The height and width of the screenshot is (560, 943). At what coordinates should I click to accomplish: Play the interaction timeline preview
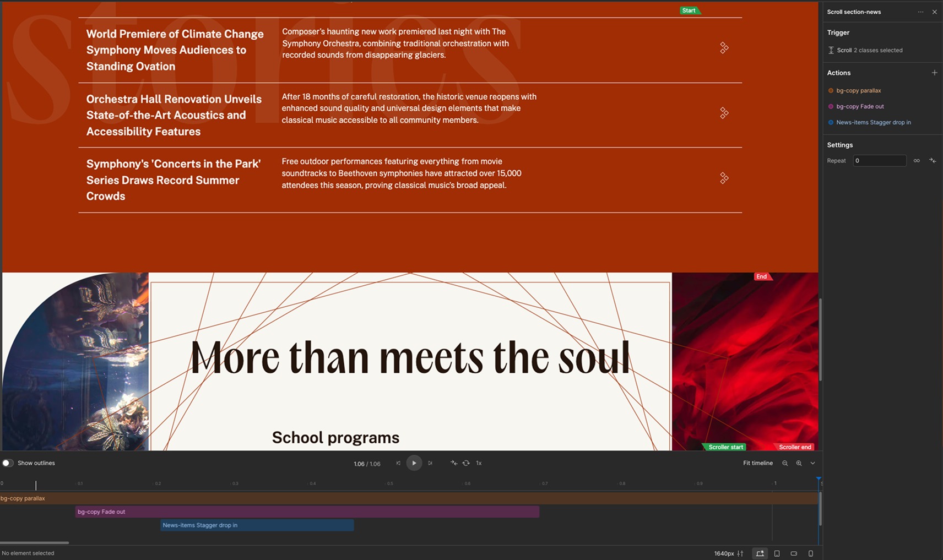click(x=414, y=463)
